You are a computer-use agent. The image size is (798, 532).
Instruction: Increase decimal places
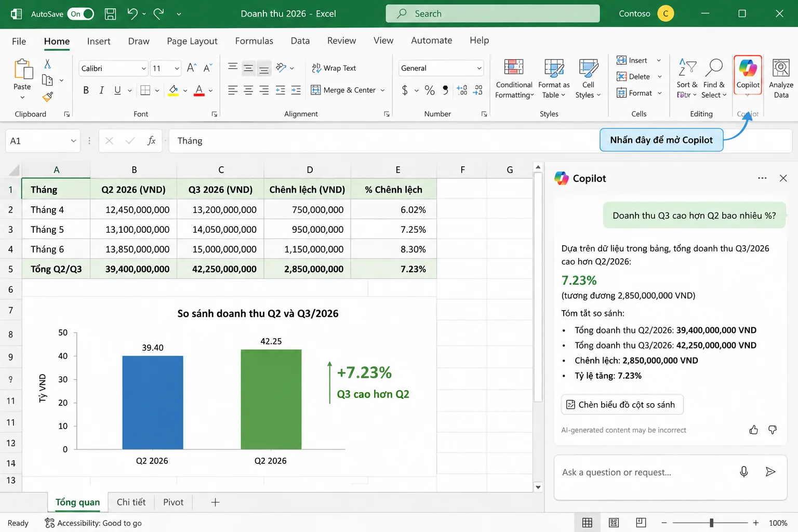coord(462,90)
